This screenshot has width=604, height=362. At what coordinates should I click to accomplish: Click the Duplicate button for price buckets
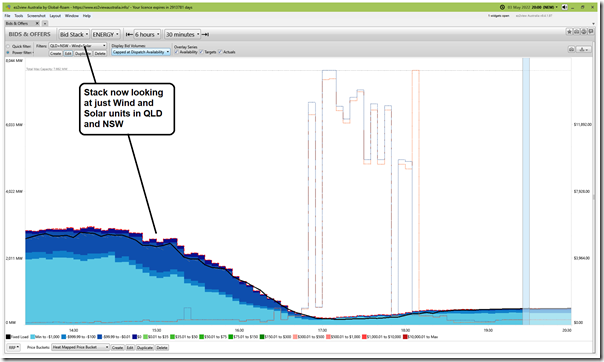point(145,347)
